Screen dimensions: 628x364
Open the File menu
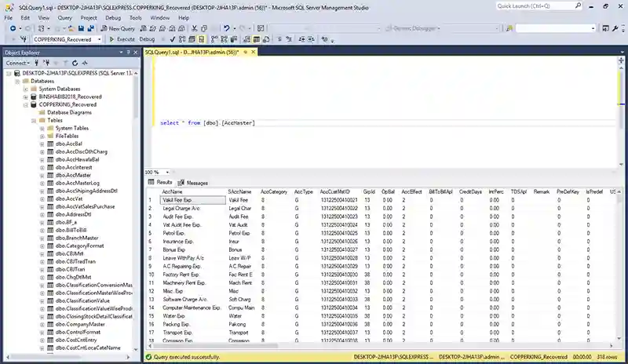coord(9,17)
